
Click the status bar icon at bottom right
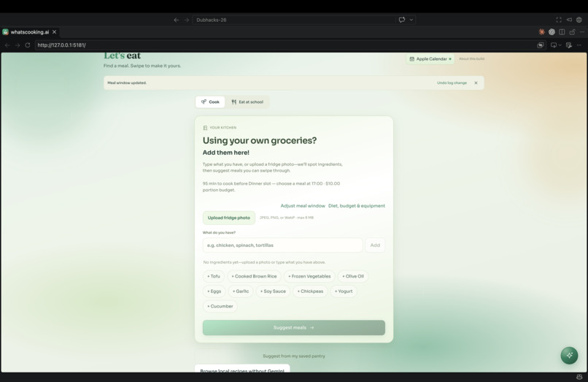(579, 377)
